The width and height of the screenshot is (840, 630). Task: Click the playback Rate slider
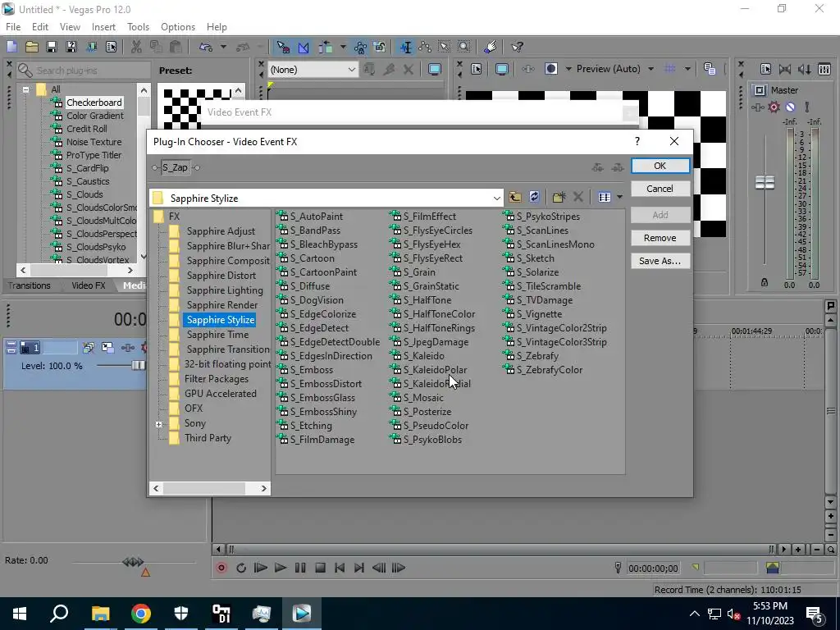tap(133, 562)
